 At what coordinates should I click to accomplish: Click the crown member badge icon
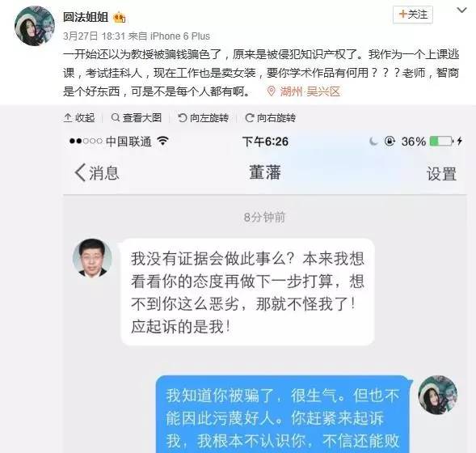pos(120,18)
